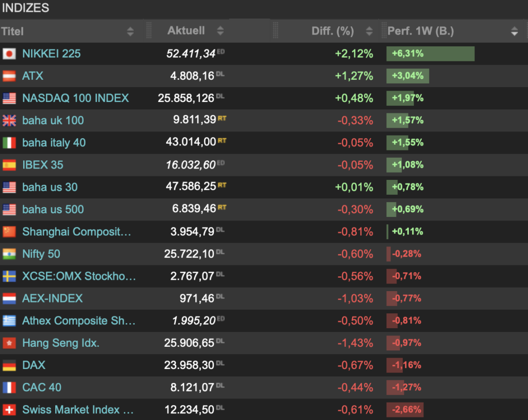
Task: Open the Hang Seng Idx. link
Action: coord(60,343)
